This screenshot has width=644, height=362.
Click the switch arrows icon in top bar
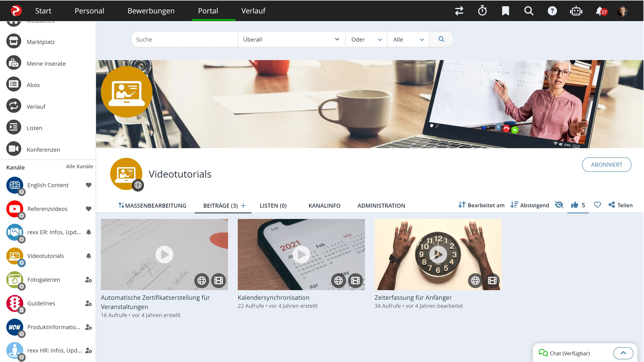[x=459, y=11]
